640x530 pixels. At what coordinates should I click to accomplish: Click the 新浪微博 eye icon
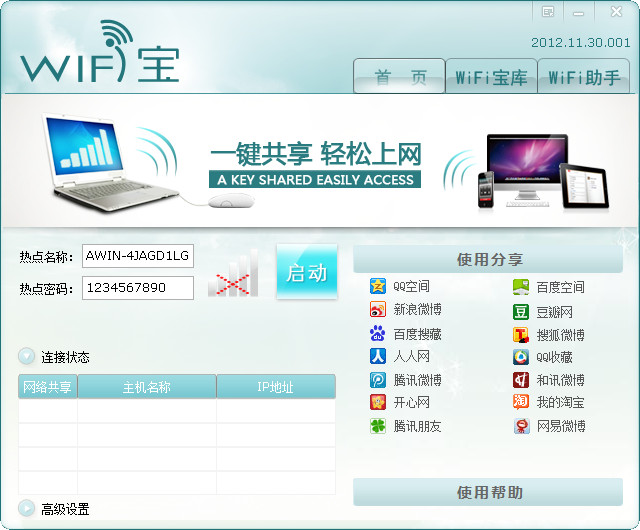378,309
